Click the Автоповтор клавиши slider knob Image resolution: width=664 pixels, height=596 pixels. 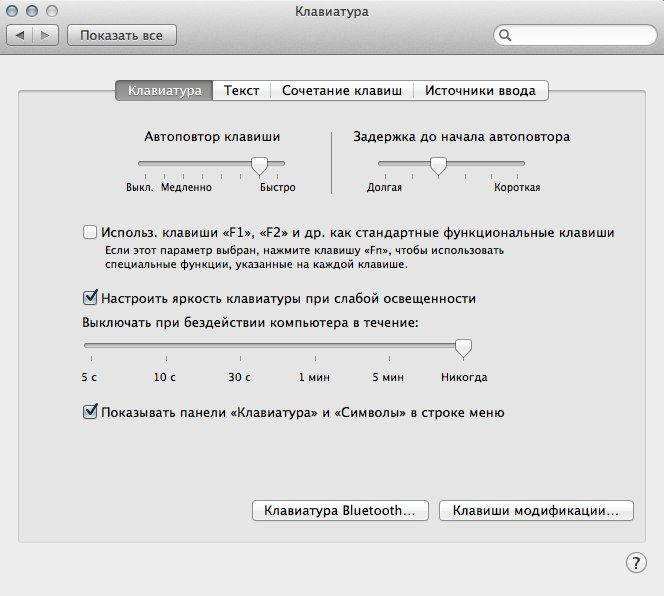click(259, 165)
